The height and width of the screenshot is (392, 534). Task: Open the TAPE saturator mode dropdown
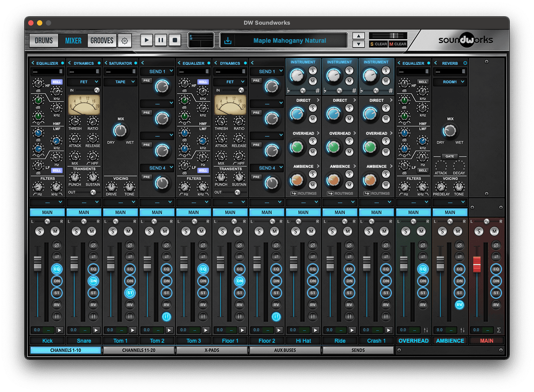[120, 81]
